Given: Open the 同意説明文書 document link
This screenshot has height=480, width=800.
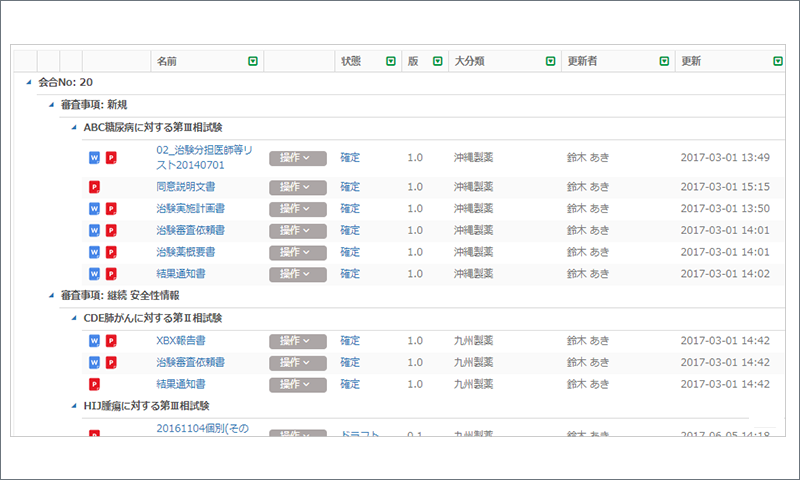Looking at the screenshot, I should pyautogui.click(x=186, y=187).
